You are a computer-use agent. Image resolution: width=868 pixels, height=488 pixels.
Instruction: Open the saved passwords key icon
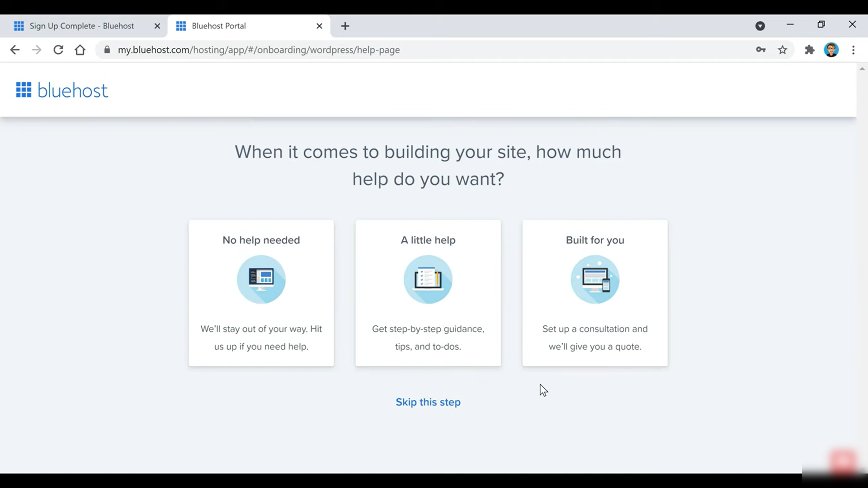pyautogui.click(x=760, y=50)
